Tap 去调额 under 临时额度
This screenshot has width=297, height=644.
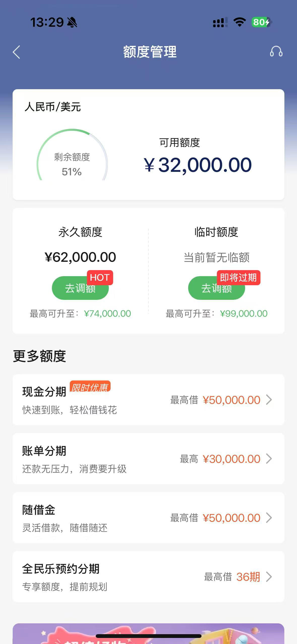click(x=216, y=288)
